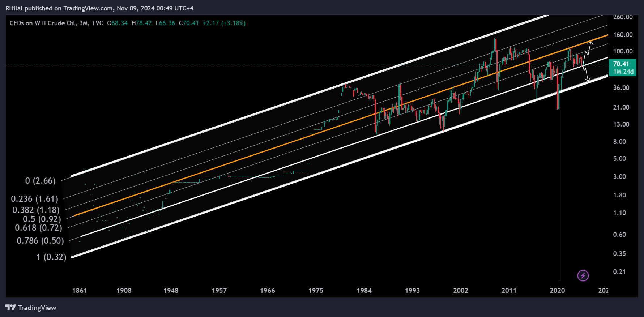Click the 0.35 price axis label
This screenshot has height=317, width=644.
(619, 254)
